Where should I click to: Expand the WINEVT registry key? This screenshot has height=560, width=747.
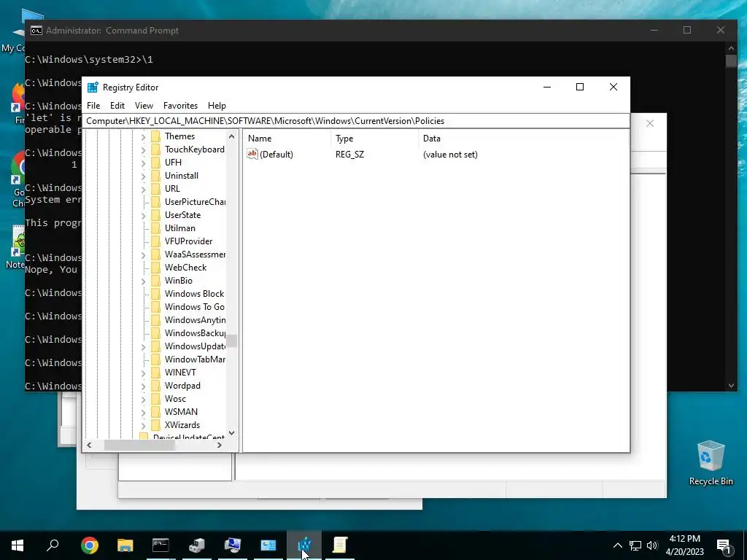click(x=144, y=373)
